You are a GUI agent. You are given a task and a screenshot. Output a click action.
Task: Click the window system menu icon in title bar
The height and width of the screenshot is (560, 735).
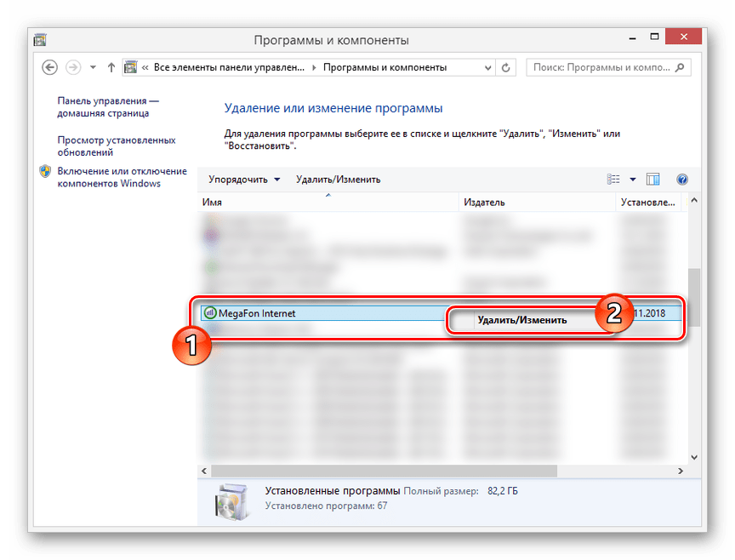point(40,40)
